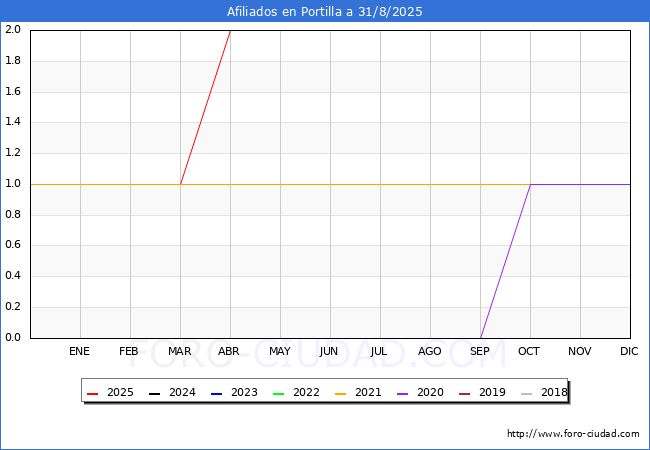Click the MAR month axis label
650x450 pixels.
(x=179, y=351)
